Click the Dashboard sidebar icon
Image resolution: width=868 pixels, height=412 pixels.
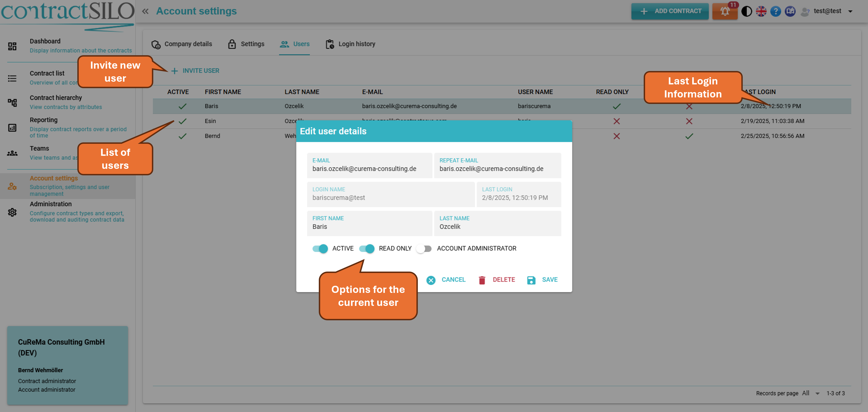coord(12,46)
